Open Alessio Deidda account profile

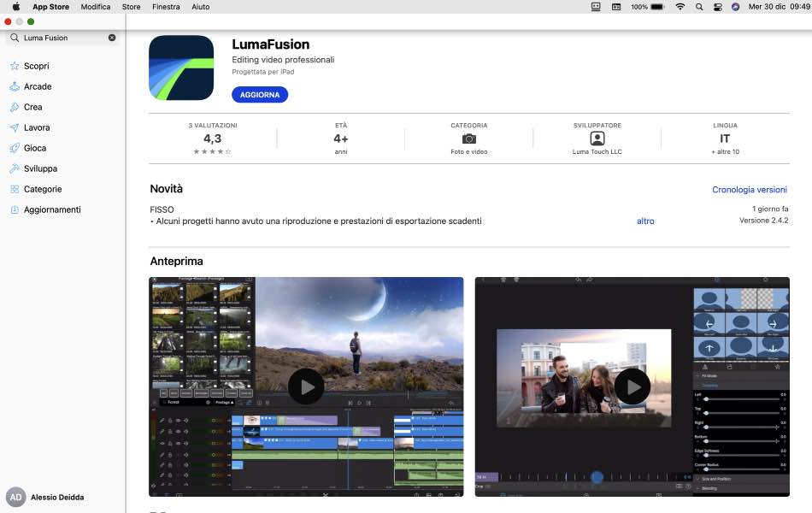click(45, 498)
